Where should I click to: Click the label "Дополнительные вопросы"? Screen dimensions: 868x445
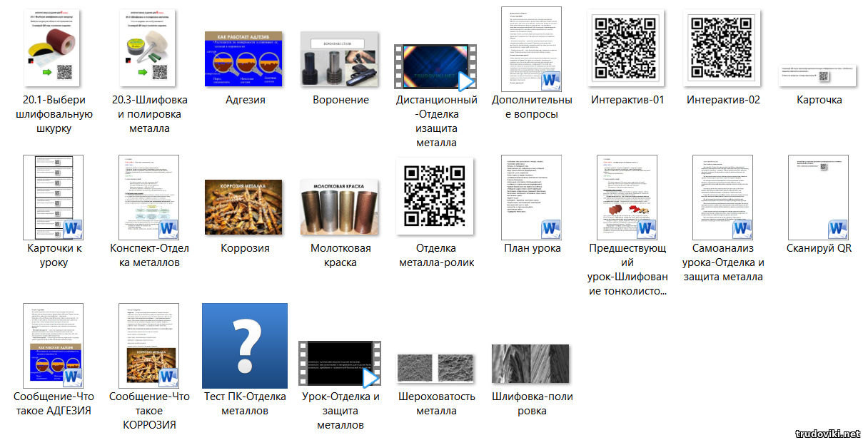532,107
